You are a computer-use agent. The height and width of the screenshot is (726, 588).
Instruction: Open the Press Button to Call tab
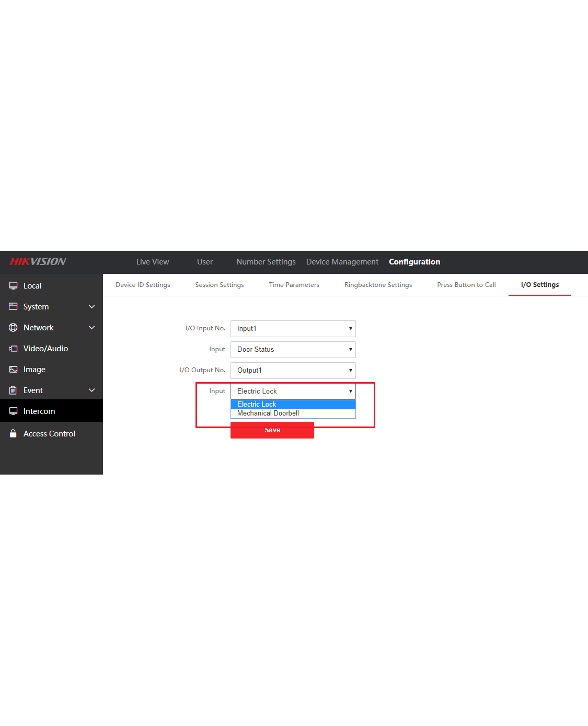click(x=466, y=285)
